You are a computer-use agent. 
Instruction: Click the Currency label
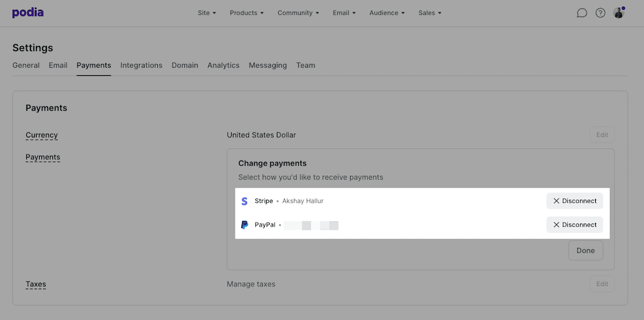click(x=41, y=136)
